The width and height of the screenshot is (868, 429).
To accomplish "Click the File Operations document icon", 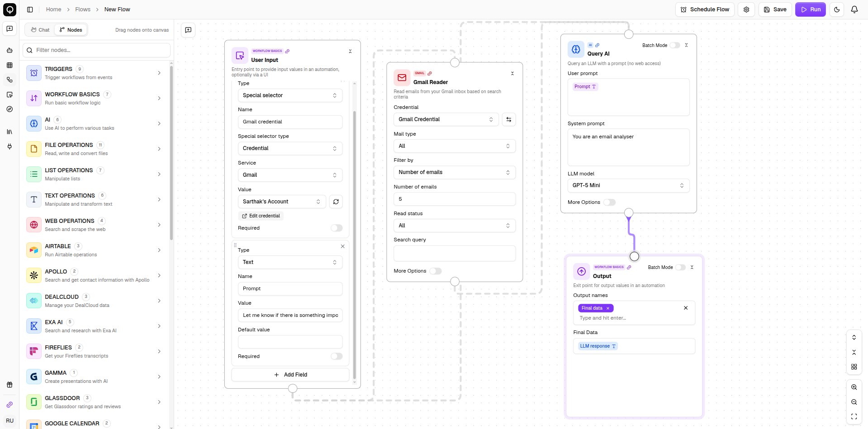I will point(34,149).
